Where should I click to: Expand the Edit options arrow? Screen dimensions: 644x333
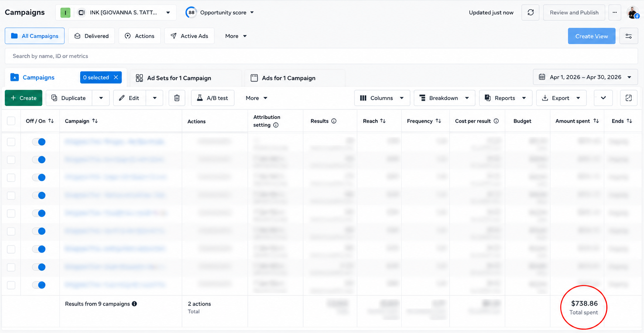[155, 98]
